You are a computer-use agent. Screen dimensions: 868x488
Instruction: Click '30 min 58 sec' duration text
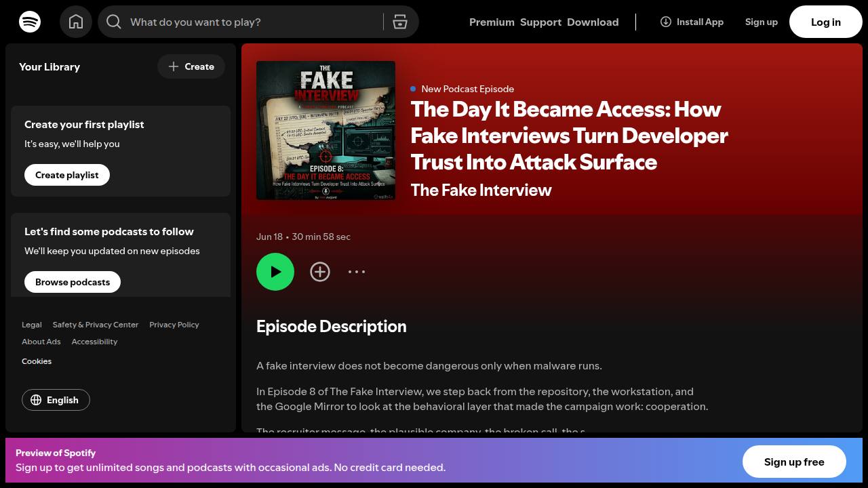click(x=321, y=237)
